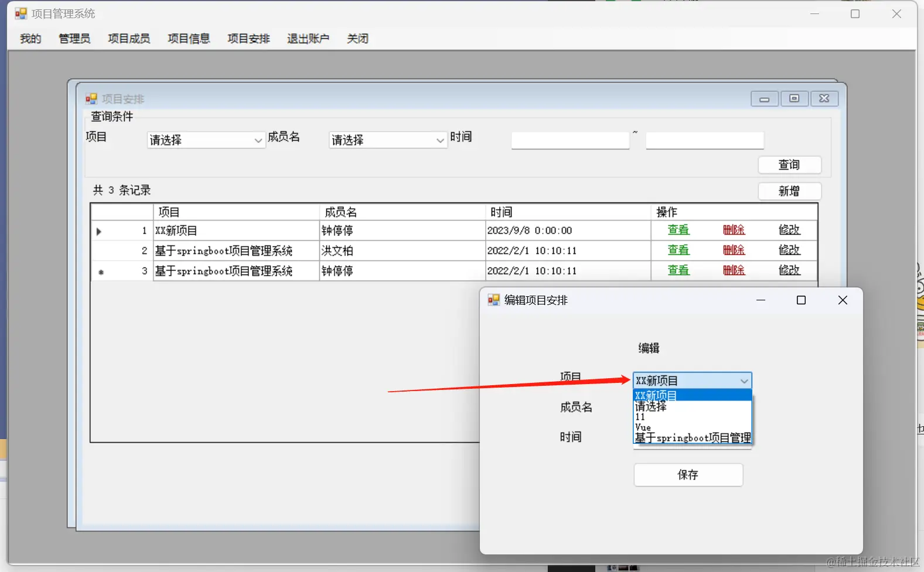The width and height of the screenshot is (924, 572).
Task: Open the 我的 menu
Action: point(30,39)
